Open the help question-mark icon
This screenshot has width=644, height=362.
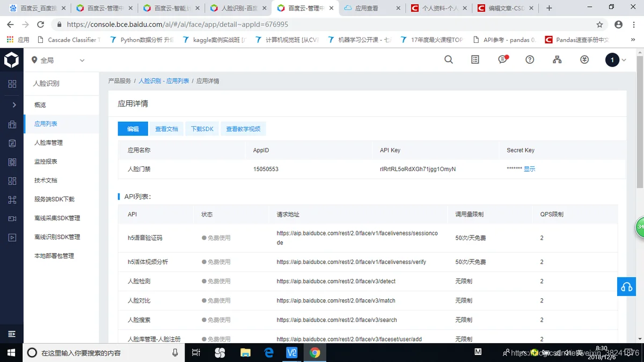click(530, 60)
